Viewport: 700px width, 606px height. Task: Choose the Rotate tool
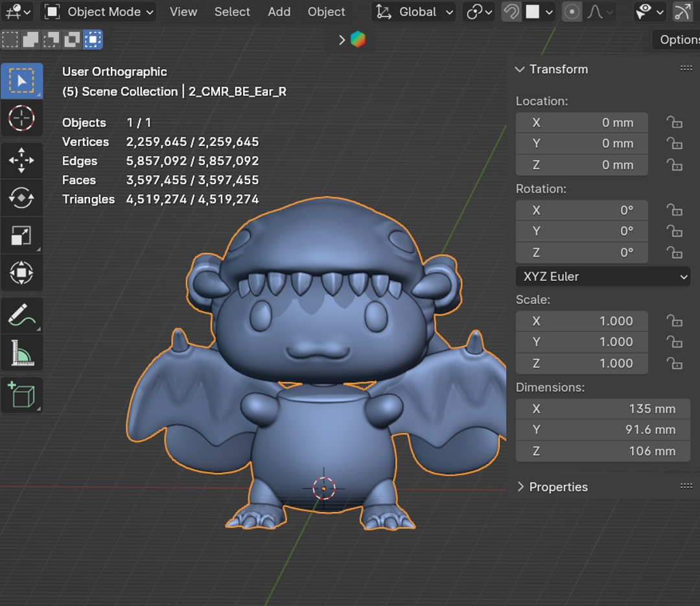point(21,198)
